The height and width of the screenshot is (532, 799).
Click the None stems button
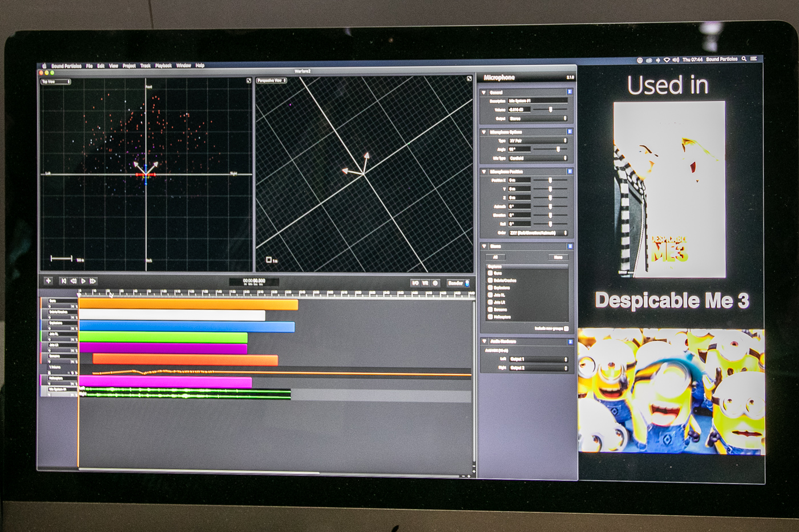coord(558,257)
